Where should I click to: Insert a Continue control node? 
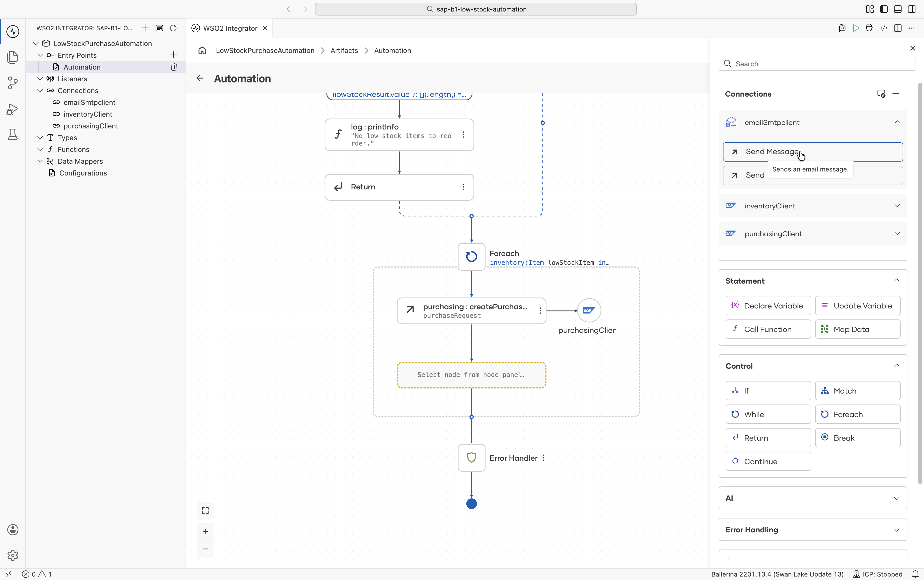pyautogui.click(x=768, y=461)
